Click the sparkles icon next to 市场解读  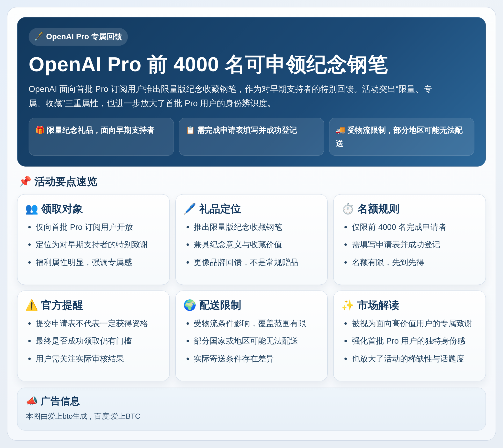click(x=348, y=305)
